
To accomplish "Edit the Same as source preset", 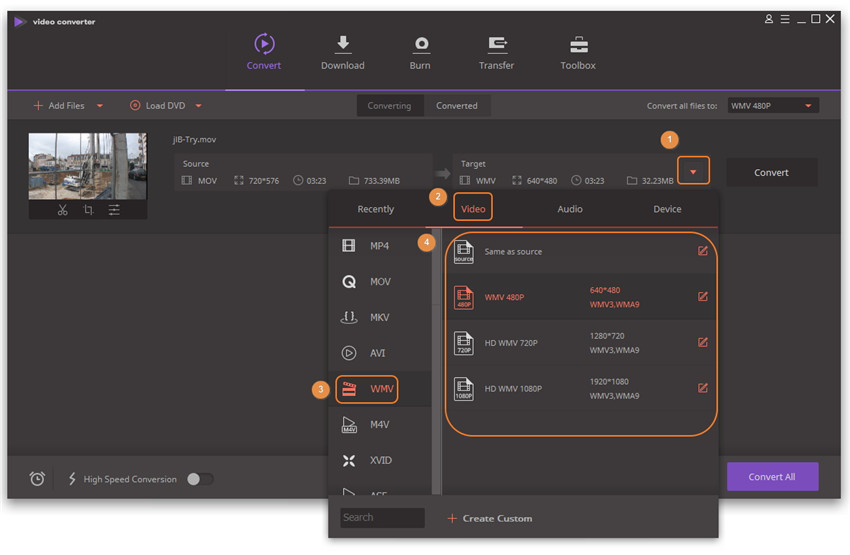I will coord(703,250).
